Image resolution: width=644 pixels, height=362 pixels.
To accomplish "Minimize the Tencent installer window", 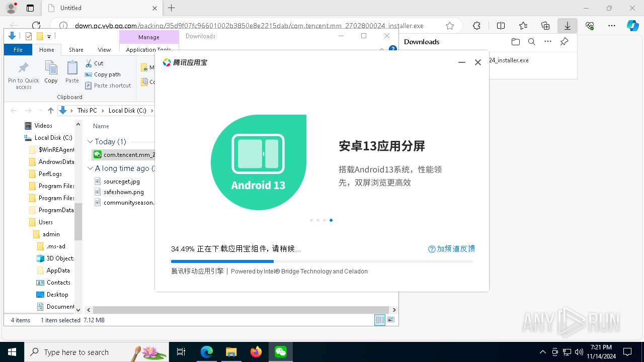I will [461, 62].
